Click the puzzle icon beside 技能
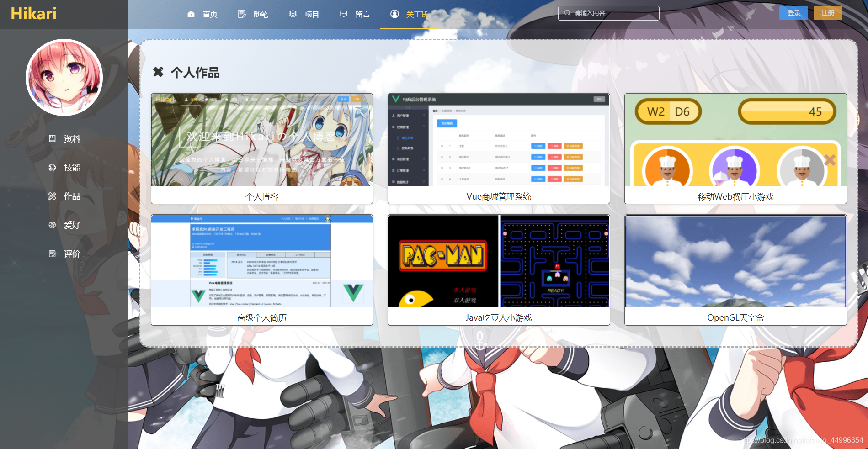 pos(52,167)
